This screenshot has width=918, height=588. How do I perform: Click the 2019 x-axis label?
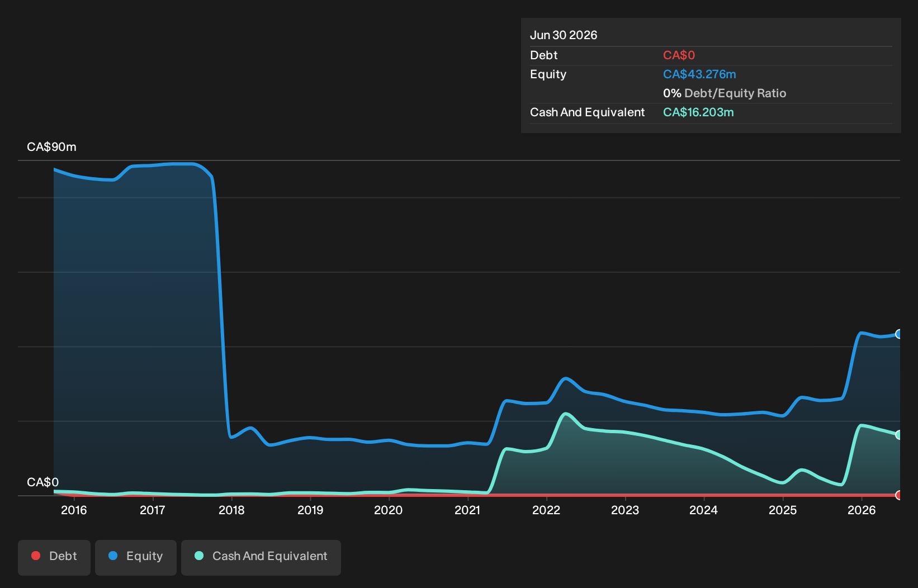point(310,510)
